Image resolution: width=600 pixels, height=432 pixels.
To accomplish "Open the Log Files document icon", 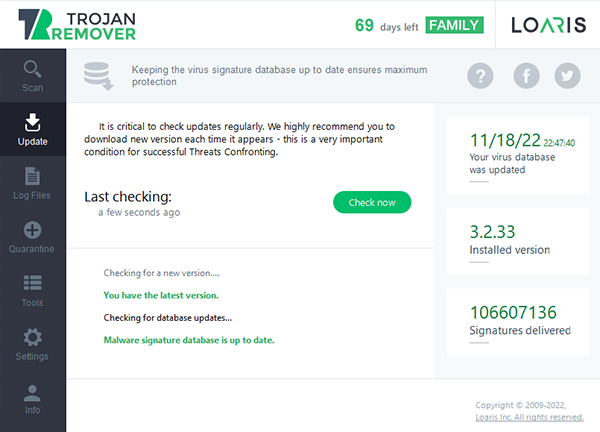I will click(x=32, y=176).
